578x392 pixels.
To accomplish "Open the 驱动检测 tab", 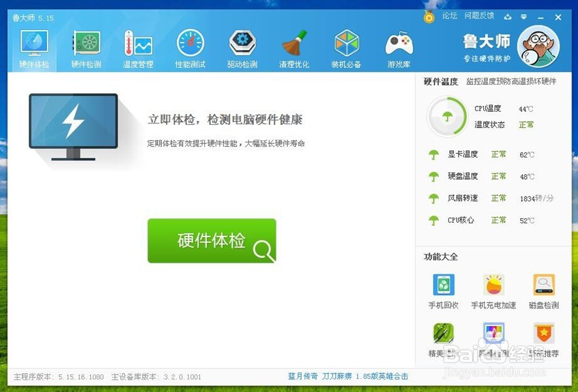I will [242, 50].
